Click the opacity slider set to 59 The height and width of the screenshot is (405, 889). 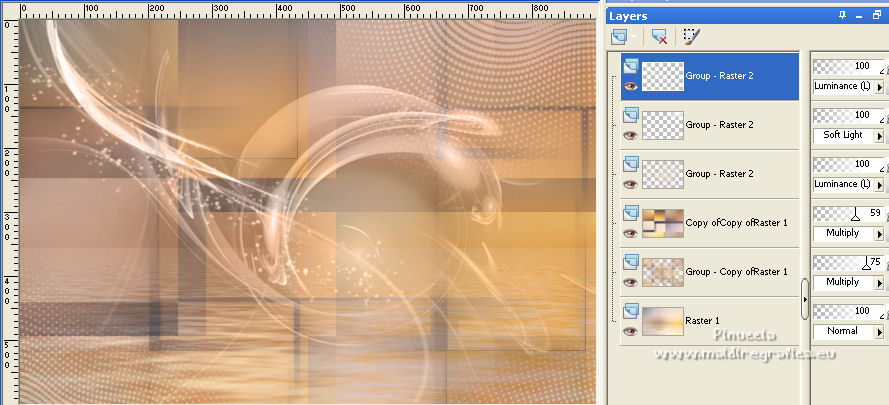tap(849, 213)
